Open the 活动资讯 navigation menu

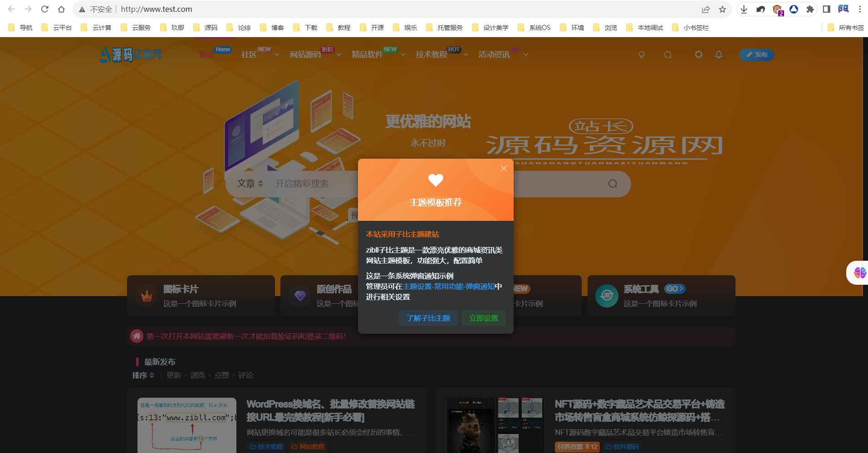[494, 54]
